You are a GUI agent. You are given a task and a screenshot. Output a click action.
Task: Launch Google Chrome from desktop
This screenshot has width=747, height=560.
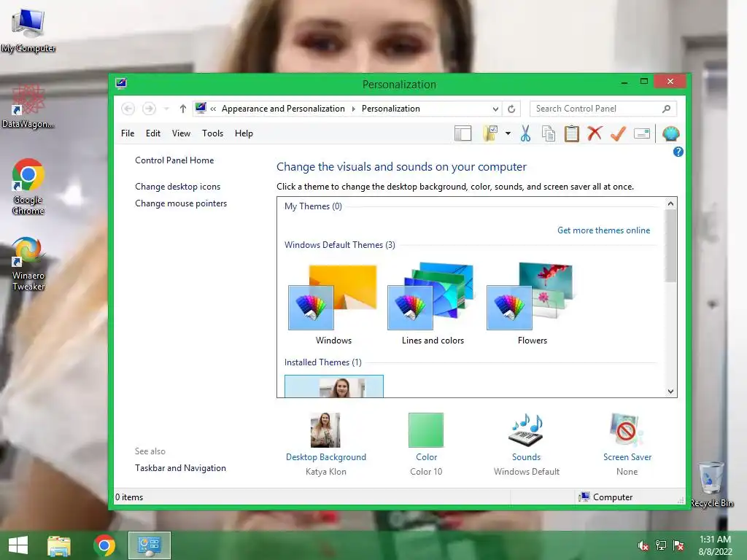click(28, 186)
